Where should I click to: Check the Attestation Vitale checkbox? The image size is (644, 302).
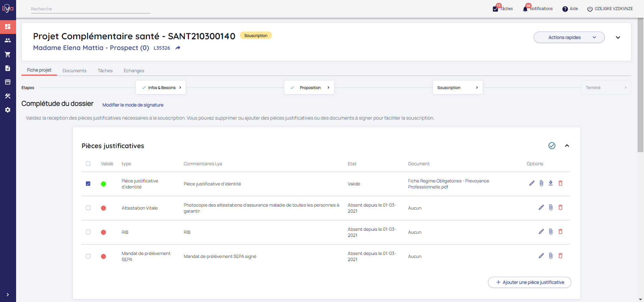88,208
